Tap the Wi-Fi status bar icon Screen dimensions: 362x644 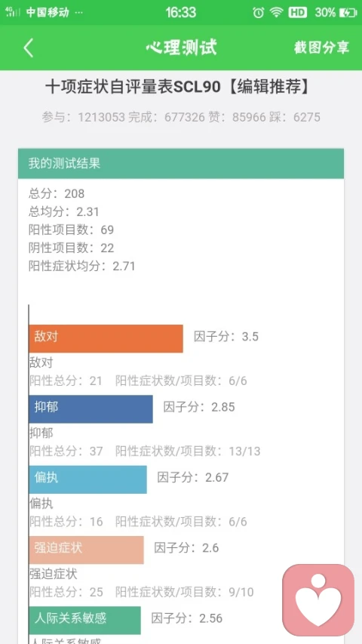[x=277, y=13]
